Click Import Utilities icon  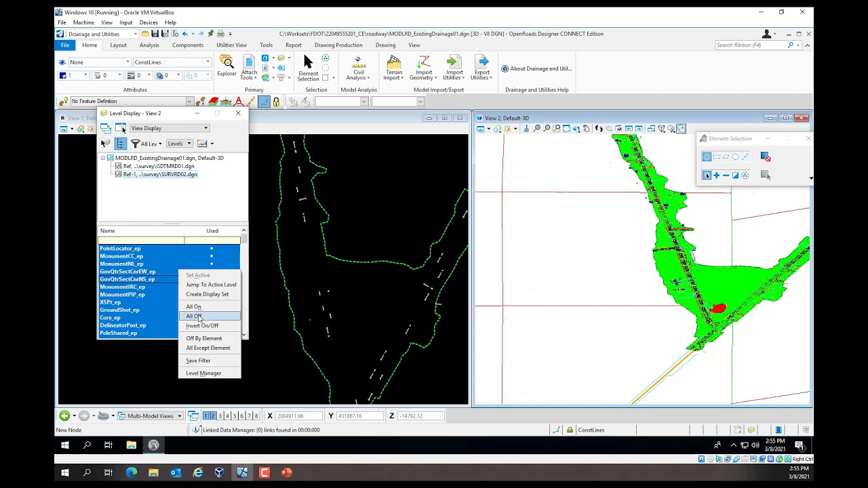(454, 68)
